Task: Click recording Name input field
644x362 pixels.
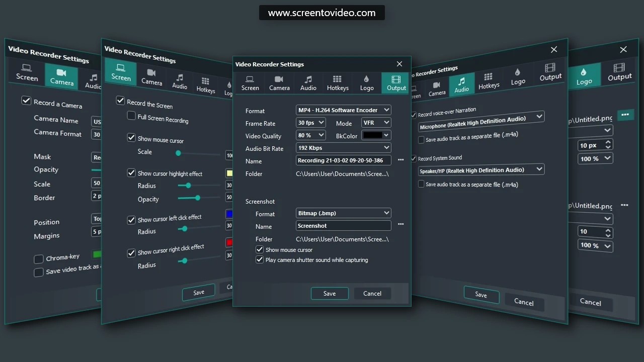Action: pyautogui.click(x=343, y=160)
